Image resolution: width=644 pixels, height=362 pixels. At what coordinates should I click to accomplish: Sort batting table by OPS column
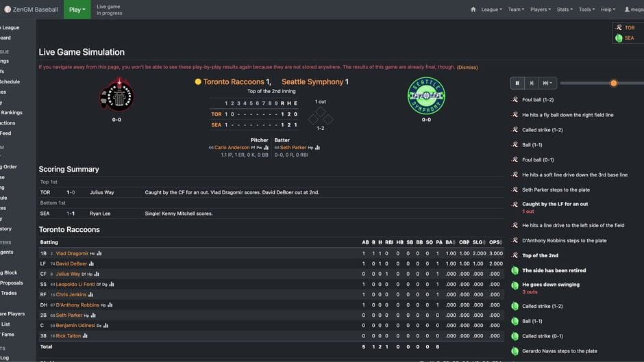495,242
